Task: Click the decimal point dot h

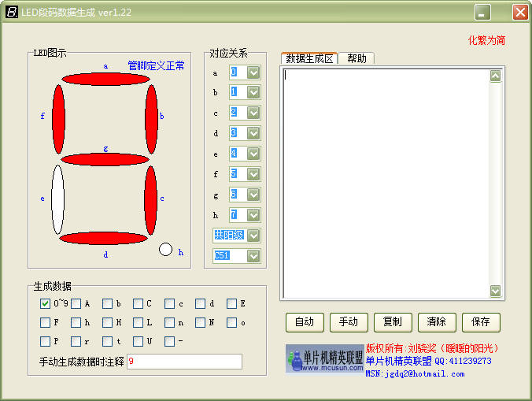Action: [165, 250]
